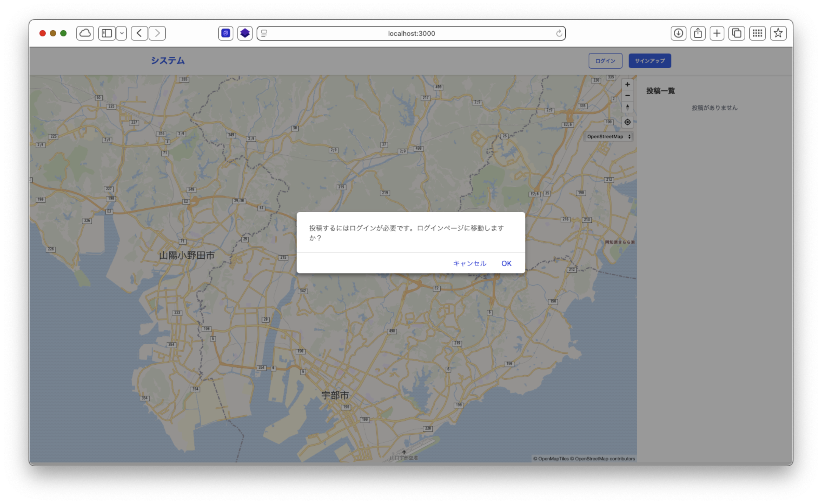This screenshot has height=504, width=822.
Task: Reload page with the refresh icon
Action: pos(559,33)
